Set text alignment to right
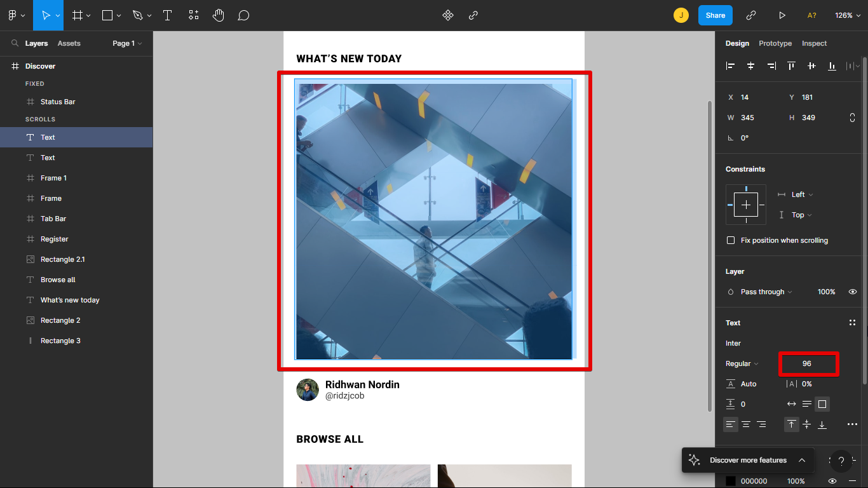The width and height of the screenshot is (868, 488). tap(761, 424)
